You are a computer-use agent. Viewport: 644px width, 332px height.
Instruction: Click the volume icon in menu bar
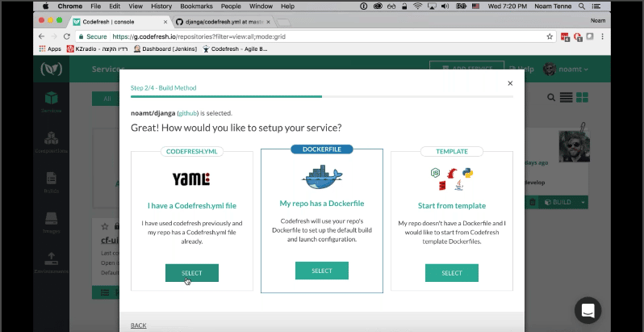445,6
